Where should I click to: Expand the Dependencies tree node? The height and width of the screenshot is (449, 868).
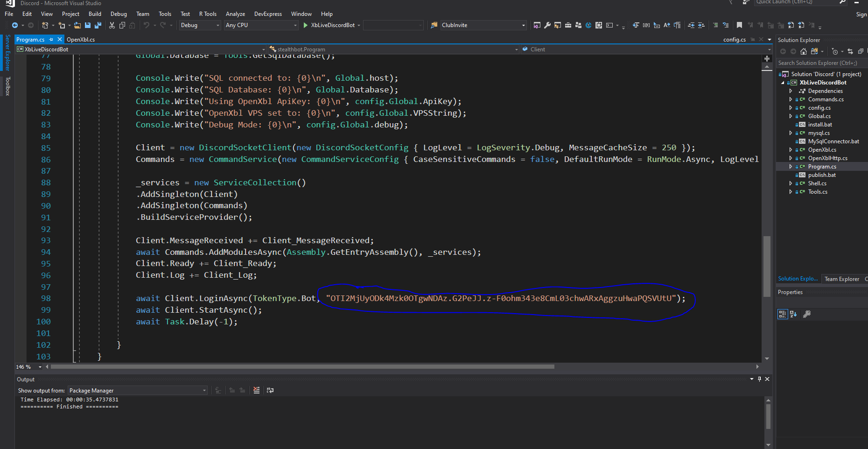click(791, 91)
